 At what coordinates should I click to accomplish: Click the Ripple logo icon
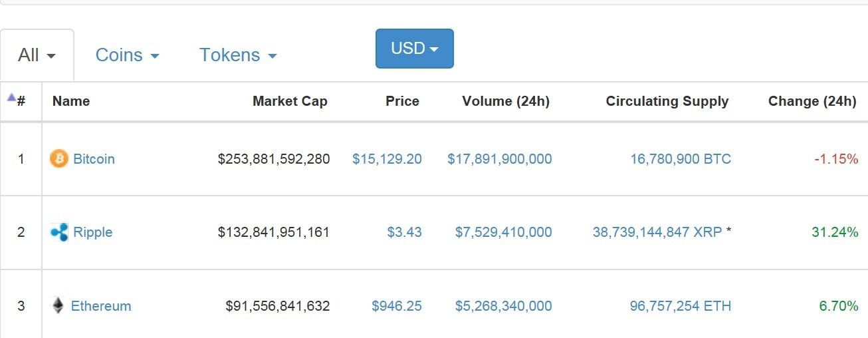[x=59, y=232]
